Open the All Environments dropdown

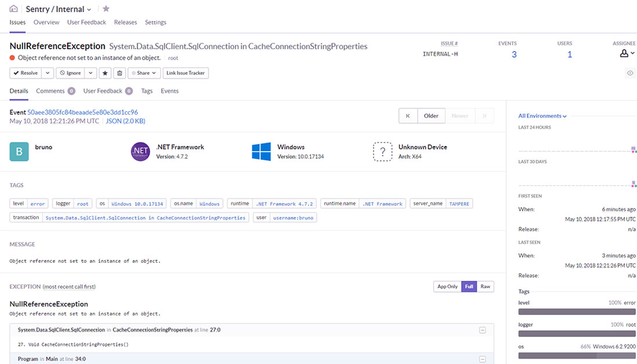(x=543, y=116)
